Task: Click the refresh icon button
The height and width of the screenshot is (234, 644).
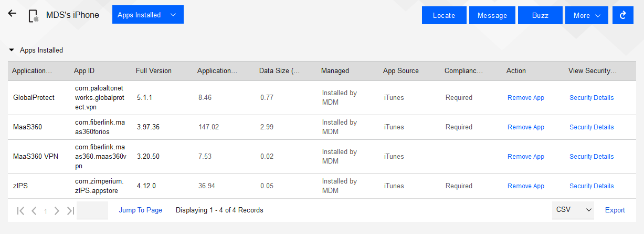Action: pyautogui.click(x=623, y=15)
